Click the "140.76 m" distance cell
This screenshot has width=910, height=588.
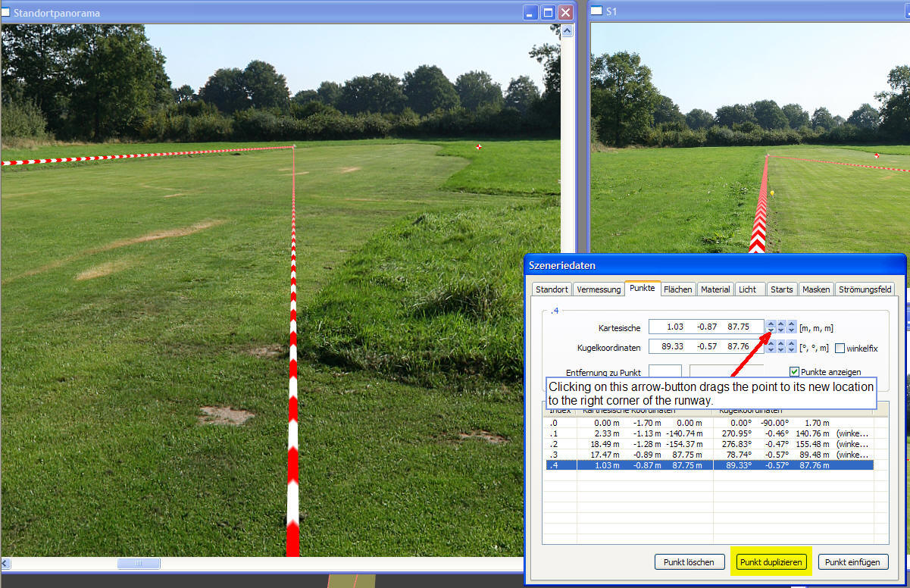coord(813,433)
